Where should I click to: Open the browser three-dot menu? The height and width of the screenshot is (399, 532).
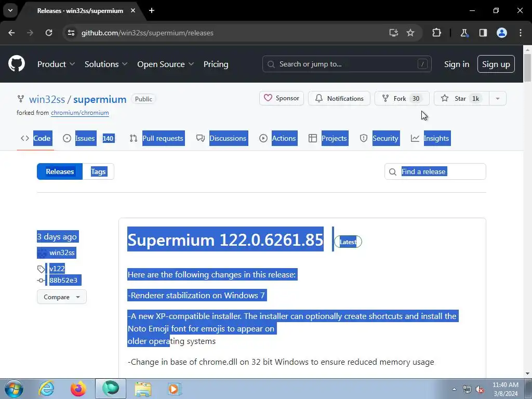521,33
